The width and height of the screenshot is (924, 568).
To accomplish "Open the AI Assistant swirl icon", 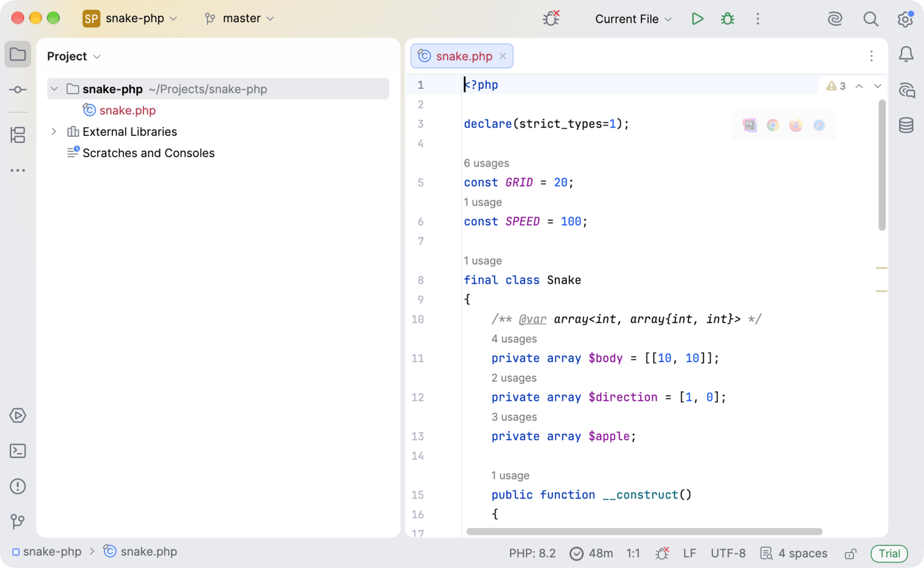I will pos(835,19).
